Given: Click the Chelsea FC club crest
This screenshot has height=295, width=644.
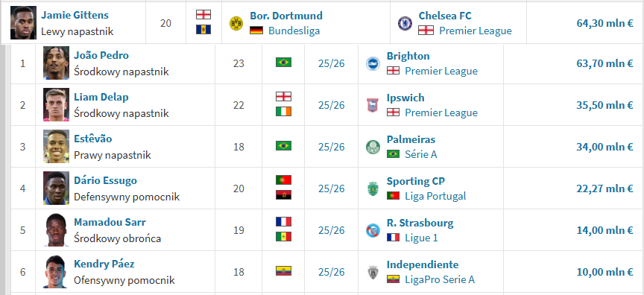Looking at the screenshot, I should (x=405, y=23).
